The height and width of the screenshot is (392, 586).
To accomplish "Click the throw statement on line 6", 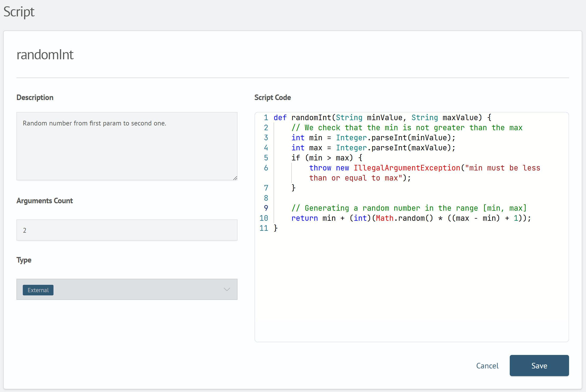I will point(320,168).
